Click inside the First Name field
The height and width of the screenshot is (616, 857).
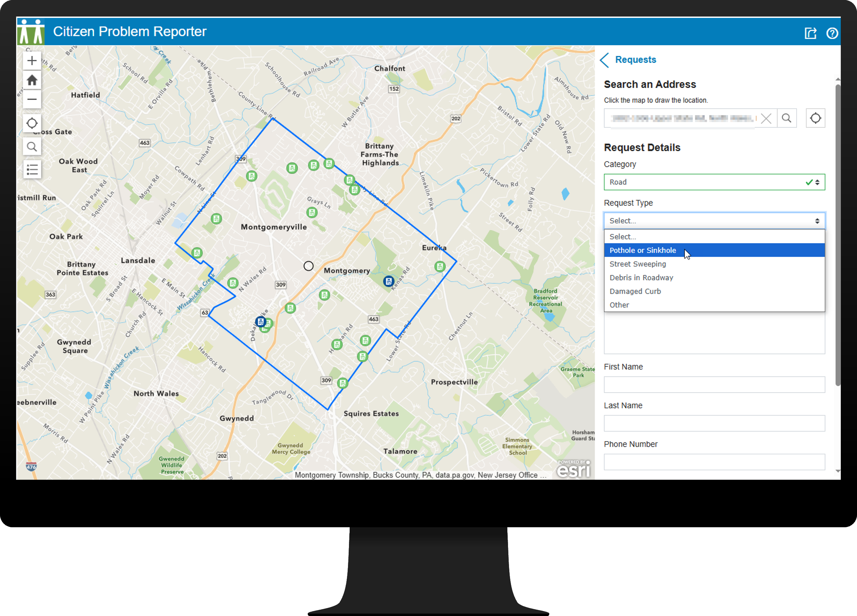(714, 384)
